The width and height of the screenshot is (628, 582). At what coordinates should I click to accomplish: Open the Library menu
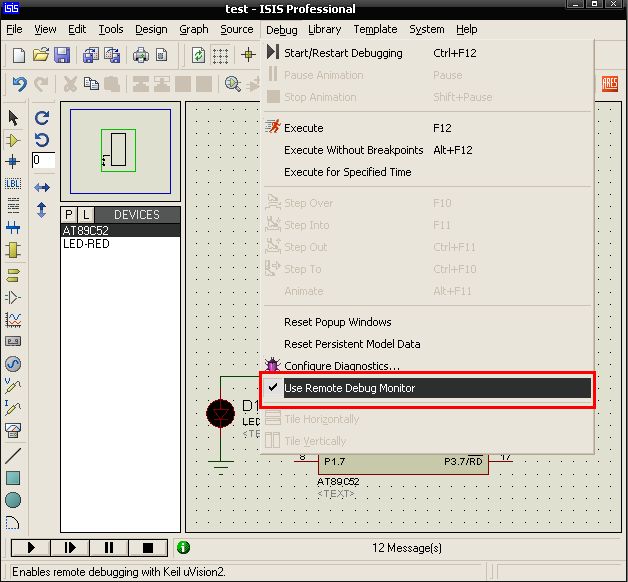coord(325,29)
